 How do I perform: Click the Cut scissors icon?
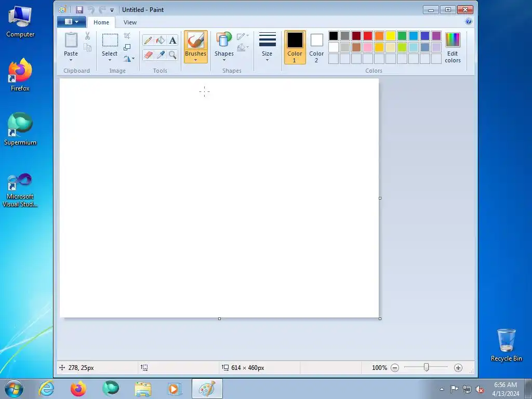coord(87,36)
